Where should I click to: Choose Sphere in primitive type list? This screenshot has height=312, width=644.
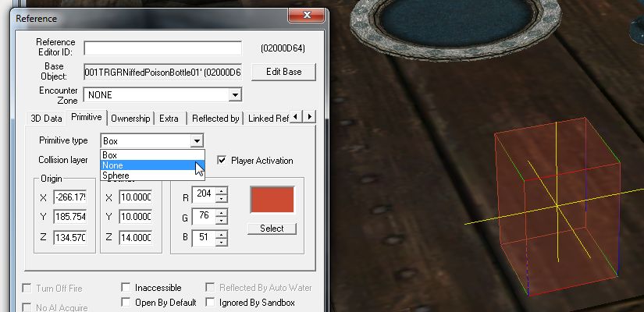pyautogui.click(x=152, y=175)
